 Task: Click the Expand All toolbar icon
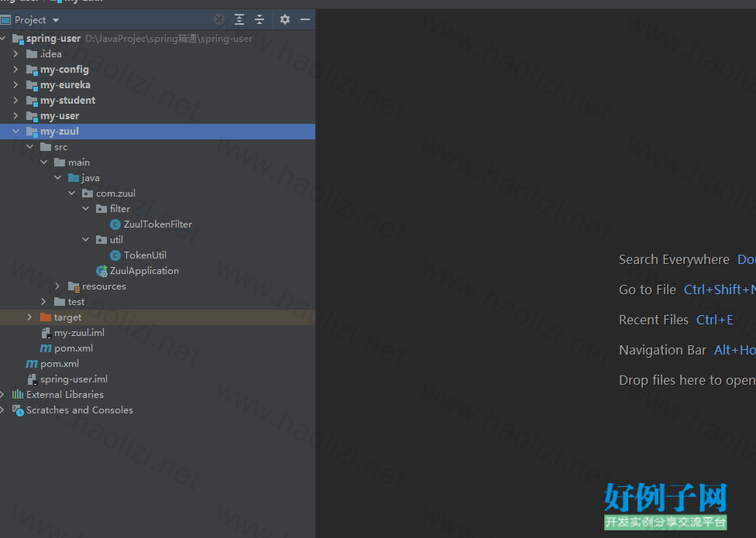click(239, 19)
